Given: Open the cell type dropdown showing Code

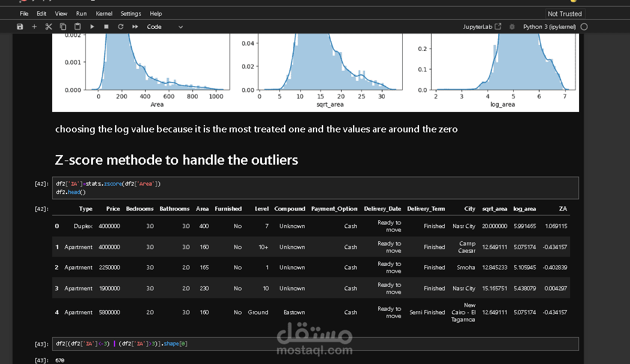Looking at the screenshot, I should (x=165, y=27).
